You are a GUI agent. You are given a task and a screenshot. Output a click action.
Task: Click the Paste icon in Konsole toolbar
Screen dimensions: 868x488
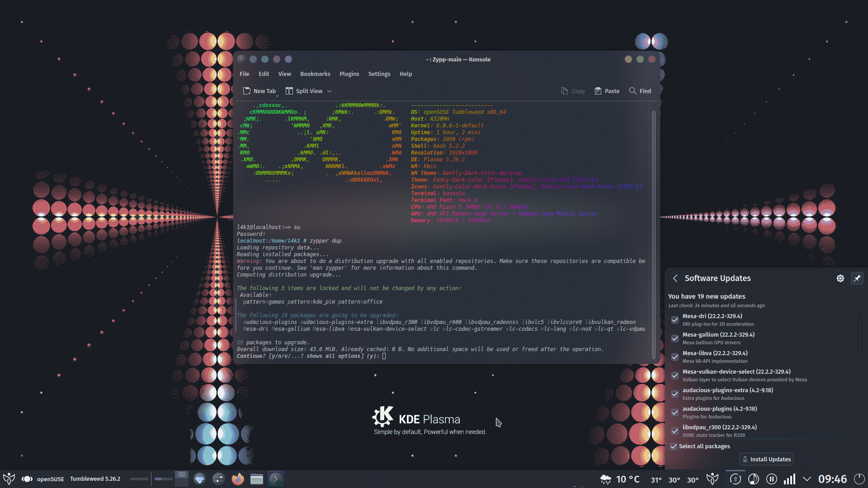pyautogui.click(x=598, y=91)
